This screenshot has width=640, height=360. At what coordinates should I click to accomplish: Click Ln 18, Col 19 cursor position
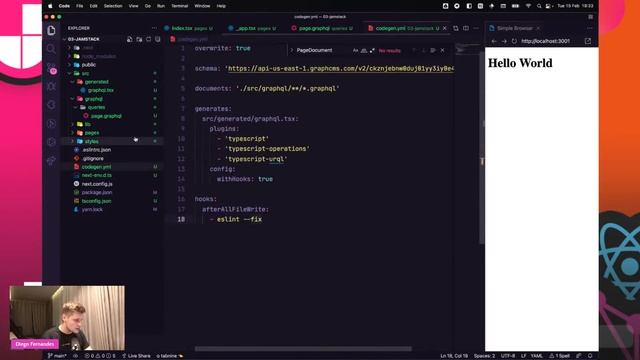click(x=454, y=356)
